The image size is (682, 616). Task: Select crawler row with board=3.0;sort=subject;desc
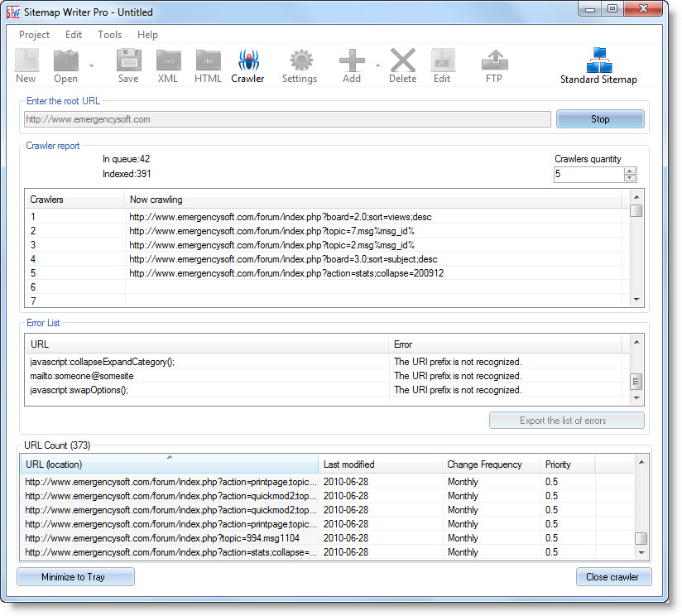326,259
